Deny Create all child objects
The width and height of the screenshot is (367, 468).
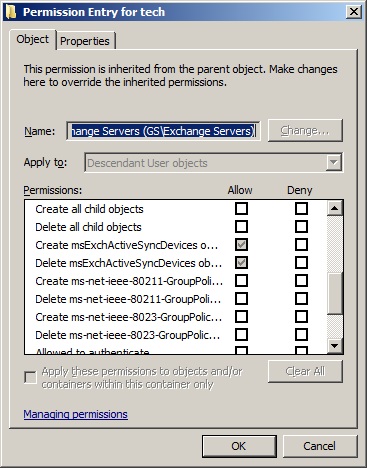(x=301, y=209)
